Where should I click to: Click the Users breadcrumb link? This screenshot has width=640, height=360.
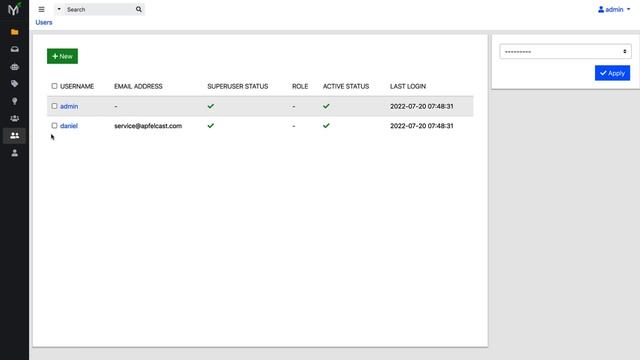(44, 22)
